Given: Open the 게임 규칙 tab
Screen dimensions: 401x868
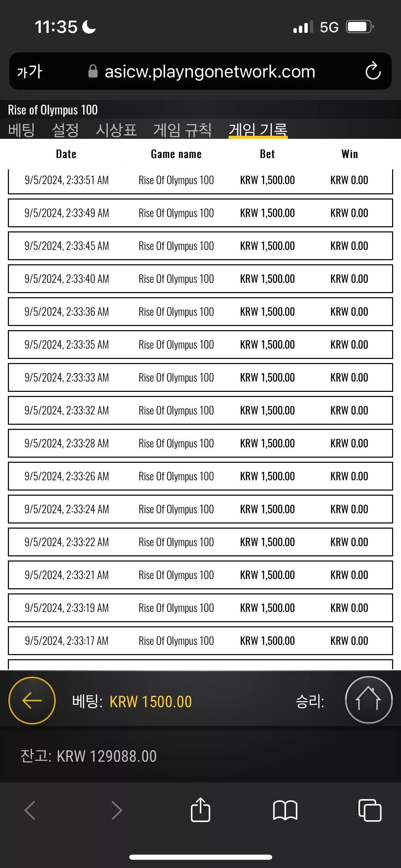Looking at the screenshot, I should click(x=182, y=130).
